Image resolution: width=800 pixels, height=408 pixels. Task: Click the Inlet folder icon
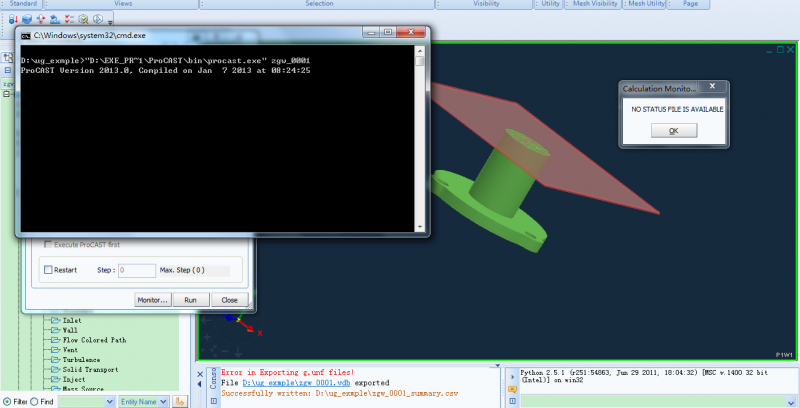tap(55, 320)
